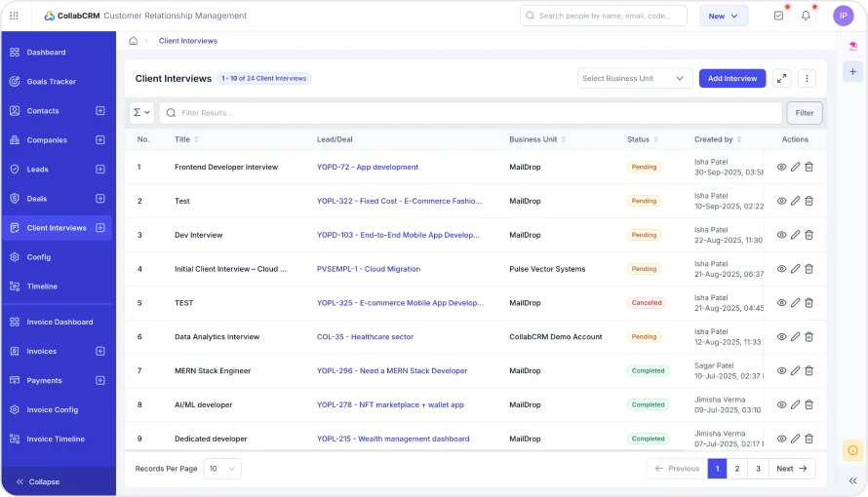Click the Add Interview button
Image resolution: width=868 pixels, height=497 pixels.
pyautogui.click(x=731, y=79)
